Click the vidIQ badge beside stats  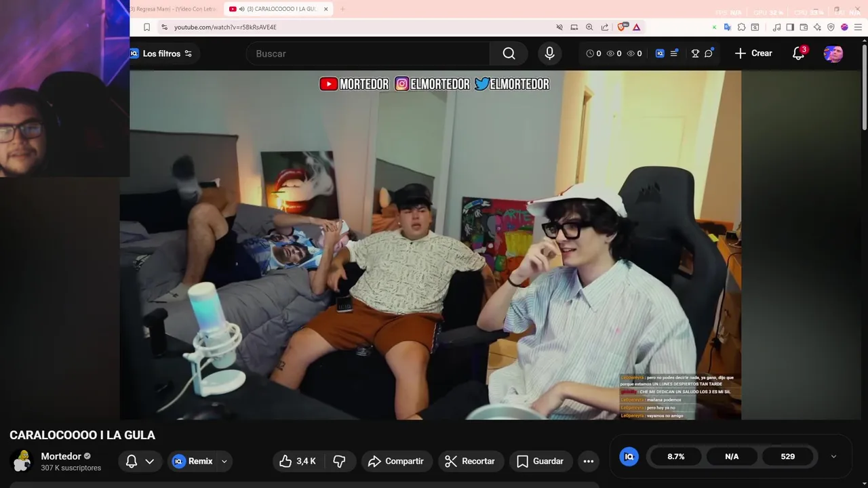click(629, 456)
